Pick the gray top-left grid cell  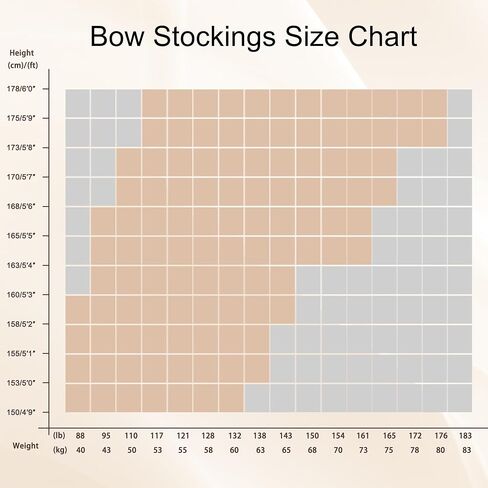coord(78,103)
